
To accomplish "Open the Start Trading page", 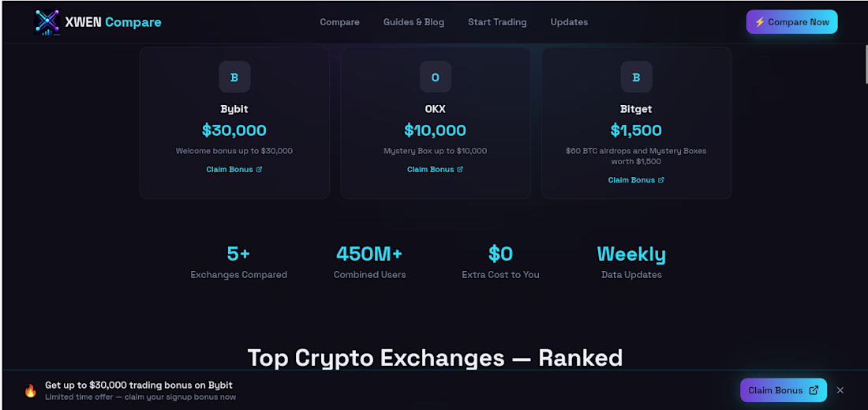I will coord(497,22).
